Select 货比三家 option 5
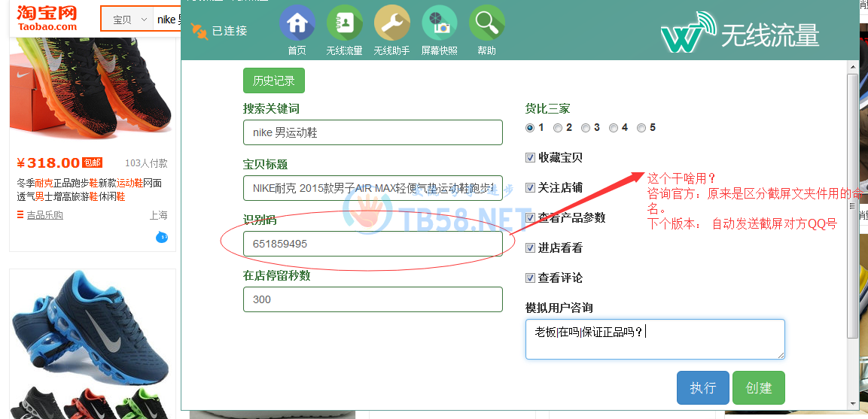The height and width of the screenshot is (419, 868). [x=641, y=128]
